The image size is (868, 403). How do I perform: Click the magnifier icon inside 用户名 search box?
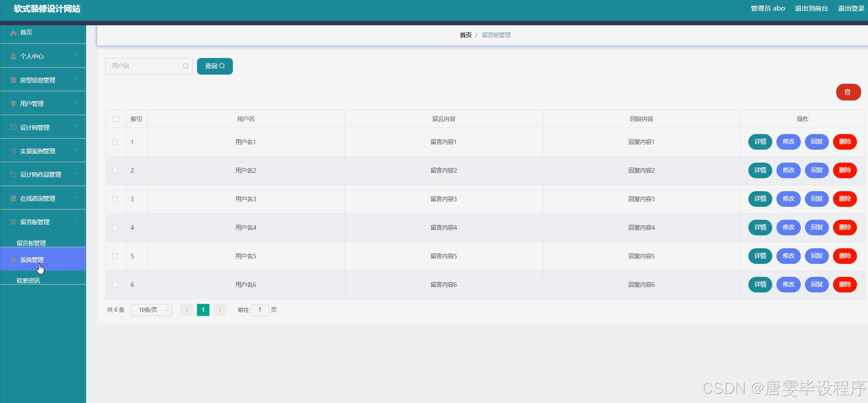pos(185,66)
